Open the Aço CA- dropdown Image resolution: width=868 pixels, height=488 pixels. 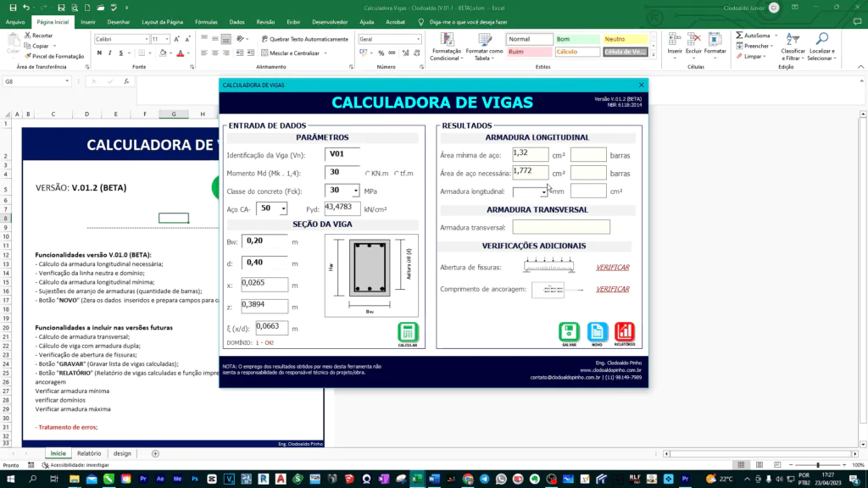(x=283, y=209)
